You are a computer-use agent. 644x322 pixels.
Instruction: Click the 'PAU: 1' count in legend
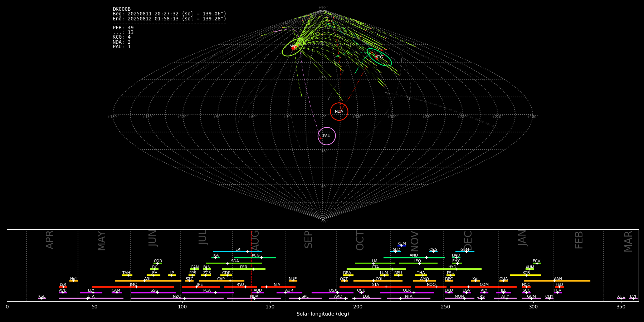pyautogui.click(x=122, y=47)
